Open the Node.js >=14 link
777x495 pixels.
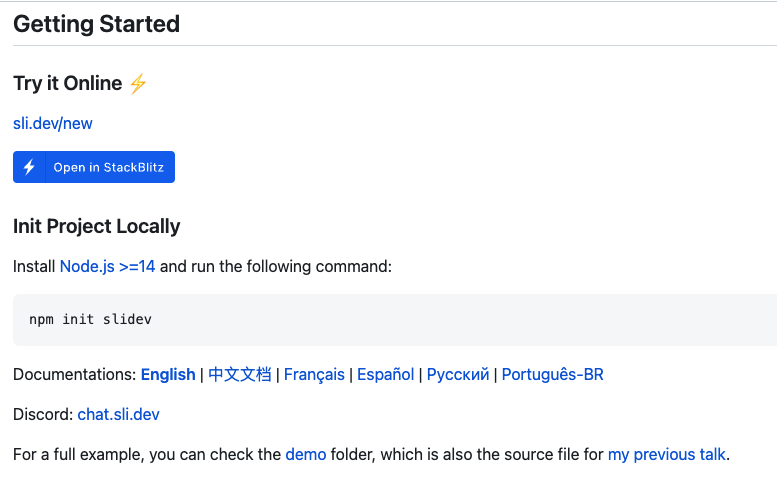tap(107, 266)
